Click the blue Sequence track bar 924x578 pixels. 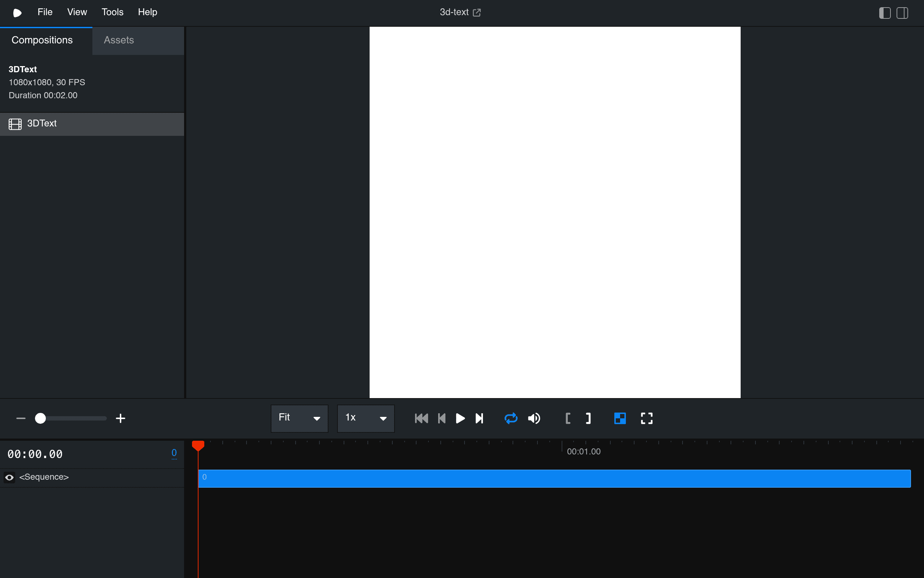[554, 478]
